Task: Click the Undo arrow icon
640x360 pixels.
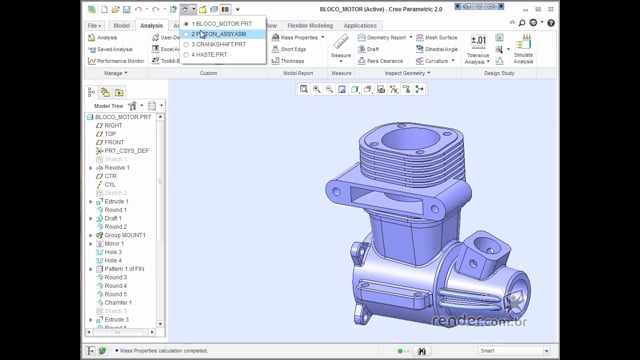Action: pyautogui.click(x=138, y=9)
